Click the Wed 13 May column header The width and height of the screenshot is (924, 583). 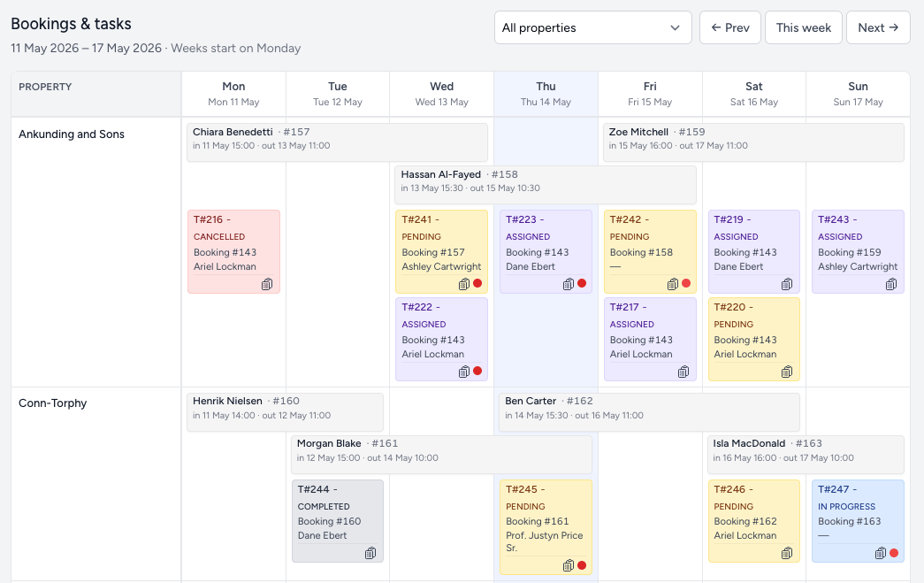(441, 94)
